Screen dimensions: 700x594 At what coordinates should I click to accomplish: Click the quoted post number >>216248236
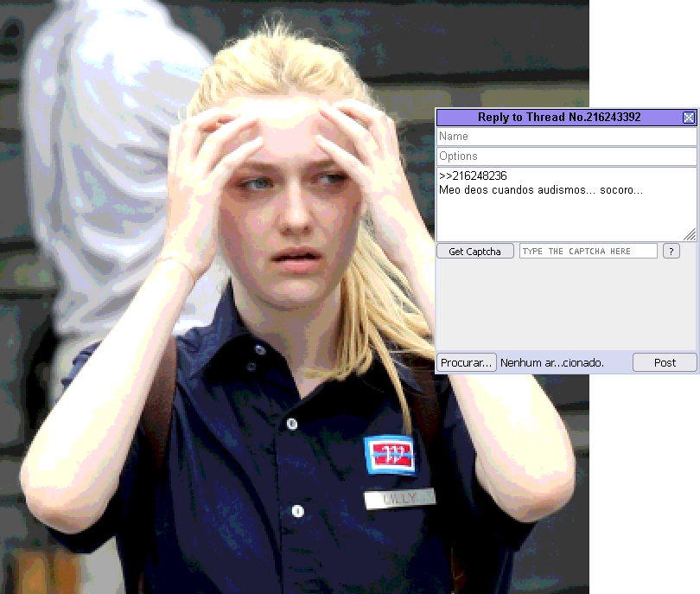(474, 176)
